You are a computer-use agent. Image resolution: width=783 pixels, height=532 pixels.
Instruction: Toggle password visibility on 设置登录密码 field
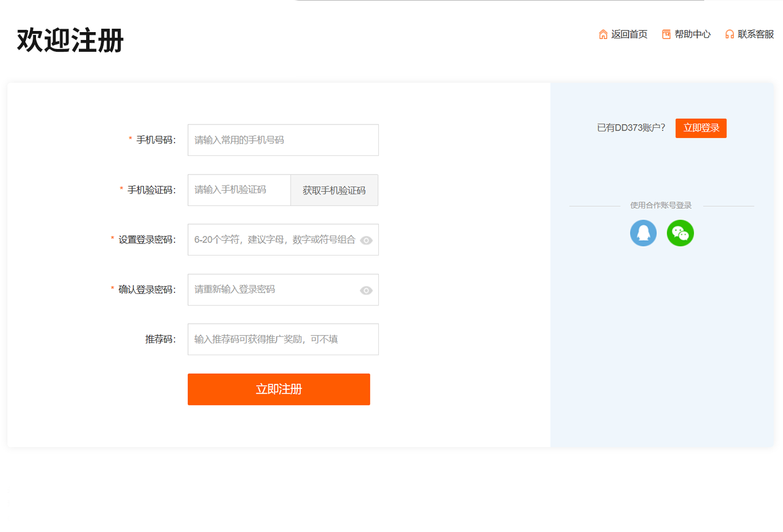pos(366,240)
